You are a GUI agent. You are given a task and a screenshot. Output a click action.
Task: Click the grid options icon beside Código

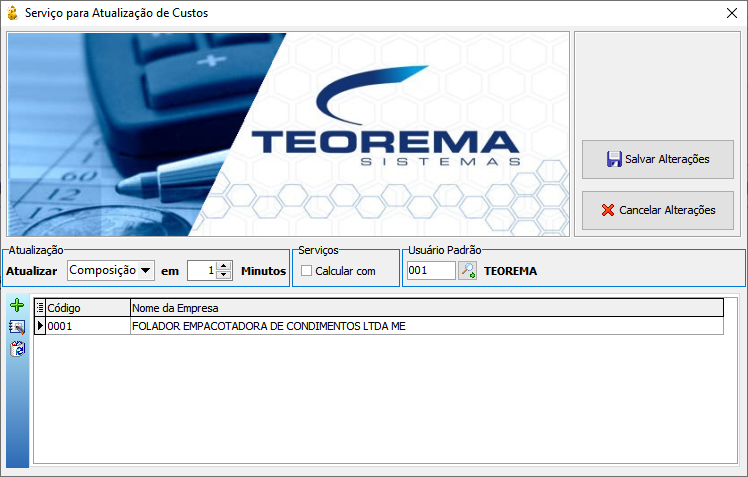pos(40,308)
